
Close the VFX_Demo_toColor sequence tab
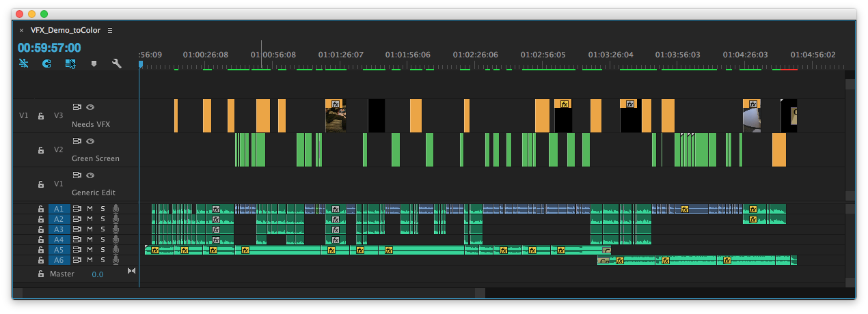tap(21, 30)
